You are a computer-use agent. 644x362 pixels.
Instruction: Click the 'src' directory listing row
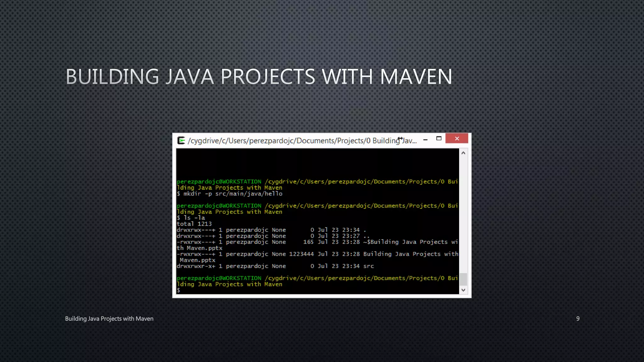(275, 266)
